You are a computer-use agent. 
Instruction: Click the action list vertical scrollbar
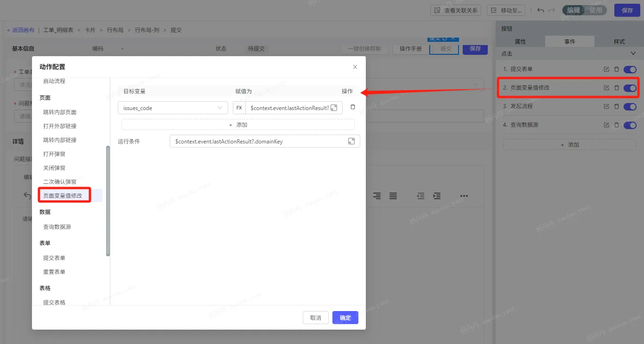pos(108,201)
